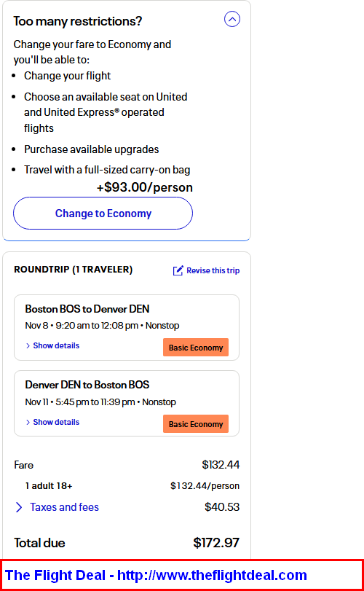This screenshot has height=591, width=364.
Task: Open the Revise this trip link text
Action: click(213, 270)
